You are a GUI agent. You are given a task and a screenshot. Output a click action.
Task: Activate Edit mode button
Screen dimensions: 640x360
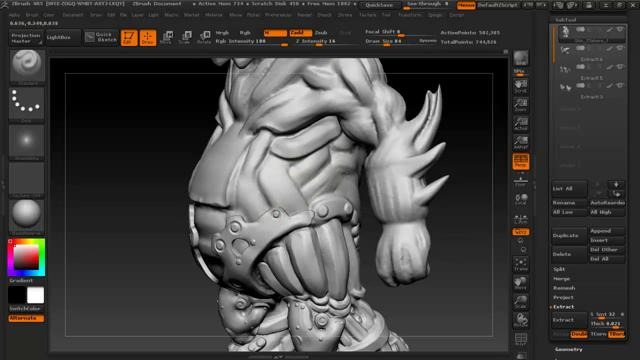(129, 38)
